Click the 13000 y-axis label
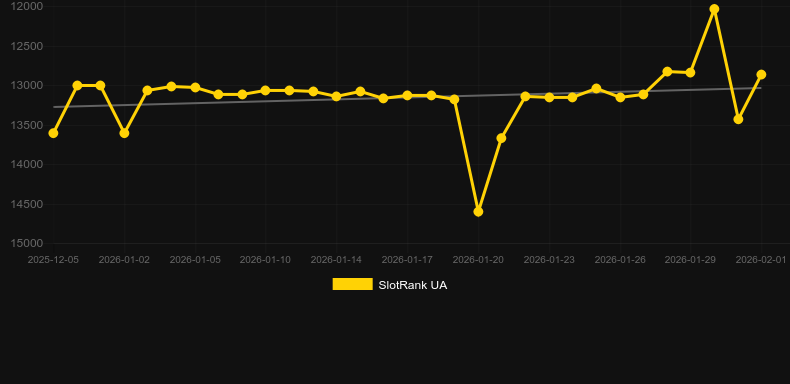 [27, 85]
